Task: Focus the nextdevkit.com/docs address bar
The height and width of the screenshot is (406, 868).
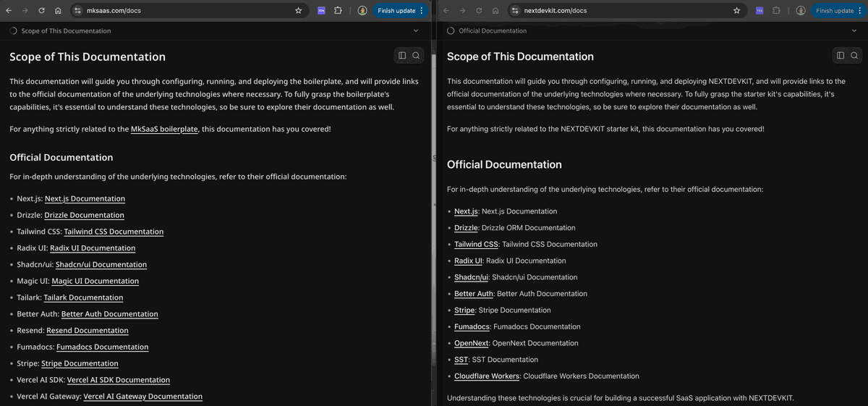Action: point(626,11)
